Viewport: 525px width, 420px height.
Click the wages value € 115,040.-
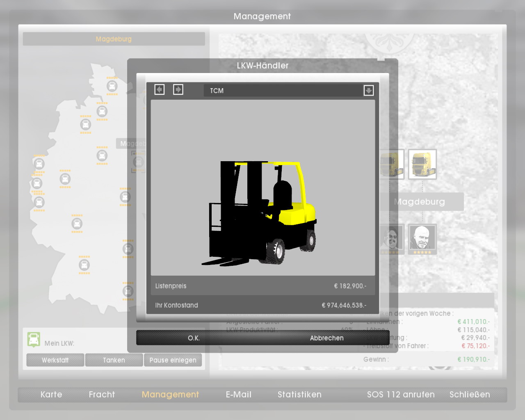pyautogui.click(x=474, y=330)
